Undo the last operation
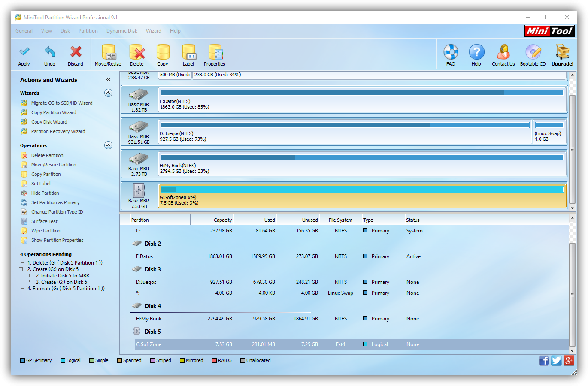Image resolution: width=588 pixels, height=386 pixels. click(x=50, y=56)
